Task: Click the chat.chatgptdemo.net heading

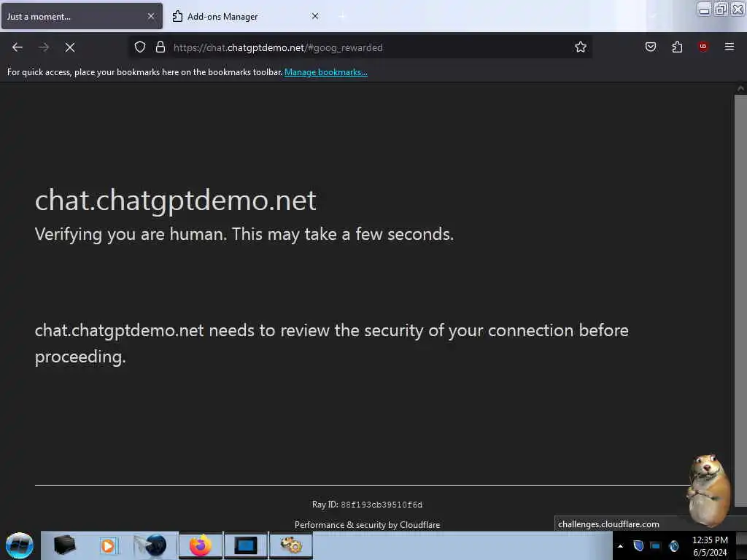Action: pos(175,200)
